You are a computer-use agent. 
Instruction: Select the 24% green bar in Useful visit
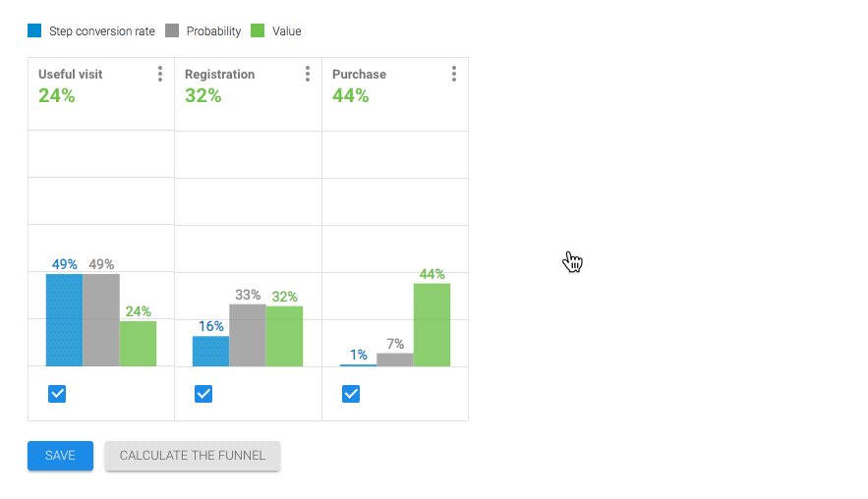coord(138,344)
